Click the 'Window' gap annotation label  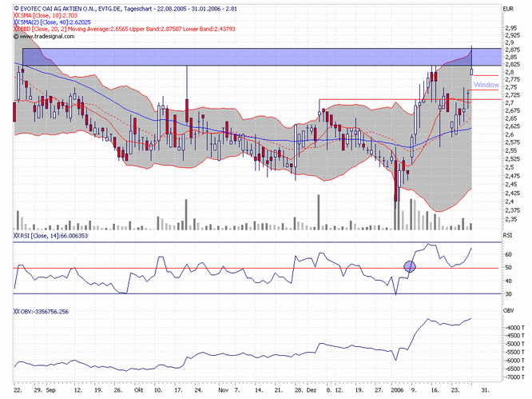click(x=485, y=84)
